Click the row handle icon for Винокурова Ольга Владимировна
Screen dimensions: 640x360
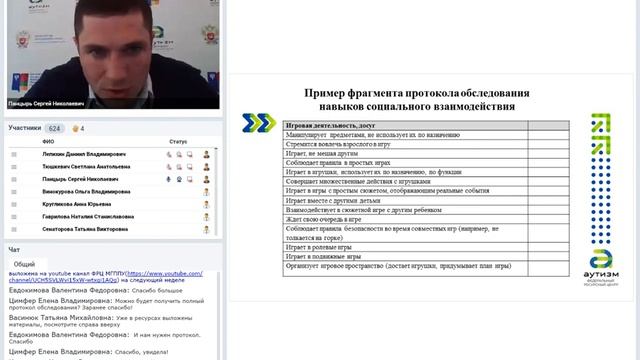pos(14,192)
